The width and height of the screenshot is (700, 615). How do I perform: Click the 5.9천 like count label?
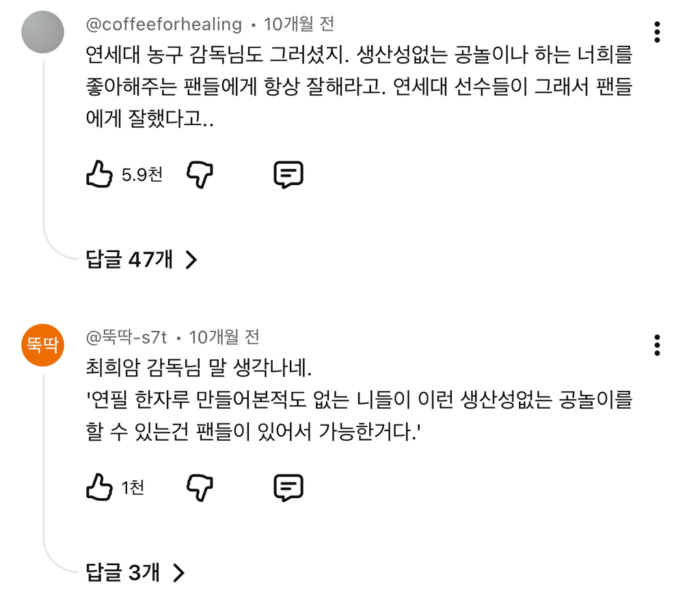coord(141,175)
